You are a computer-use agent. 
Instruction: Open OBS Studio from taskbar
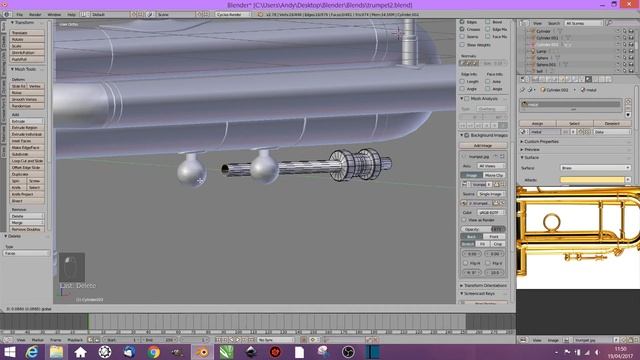(348, 352)
